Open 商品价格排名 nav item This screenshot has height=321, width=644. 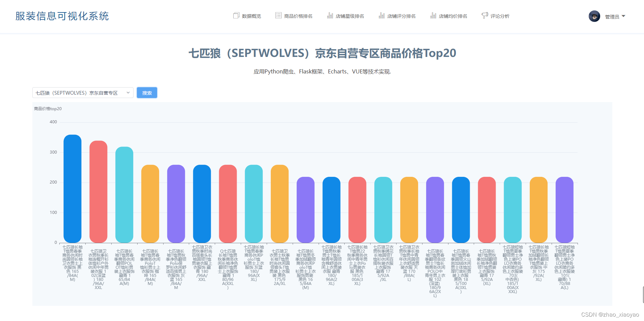click(x=294, y=16)
